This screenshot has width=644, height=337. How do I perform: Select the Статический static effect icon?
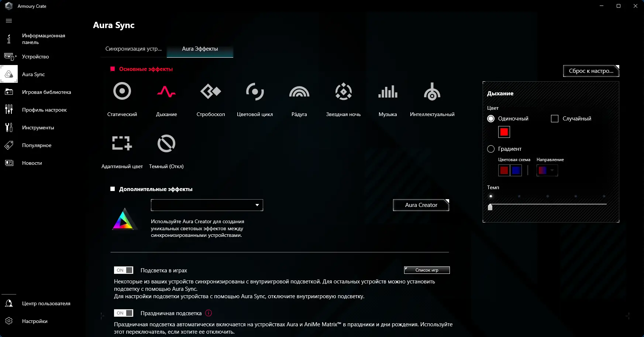coord(122,91)
